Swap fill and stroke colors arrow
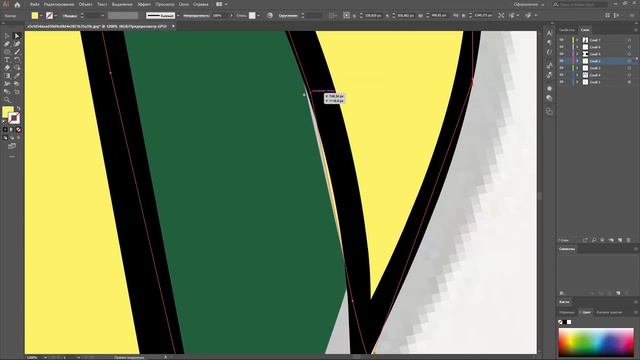 (x=18, y=109)
